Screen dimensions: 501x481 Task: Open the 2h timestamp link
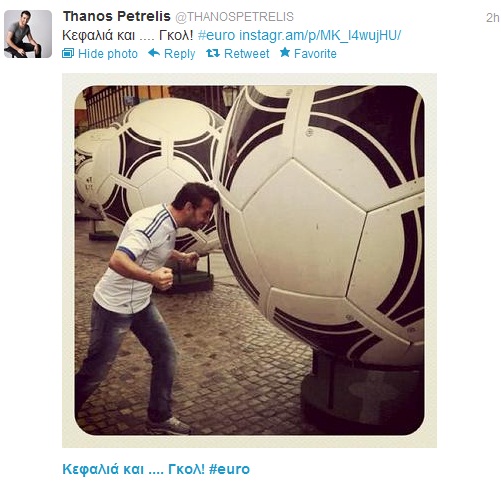click(x=493, y=18)
